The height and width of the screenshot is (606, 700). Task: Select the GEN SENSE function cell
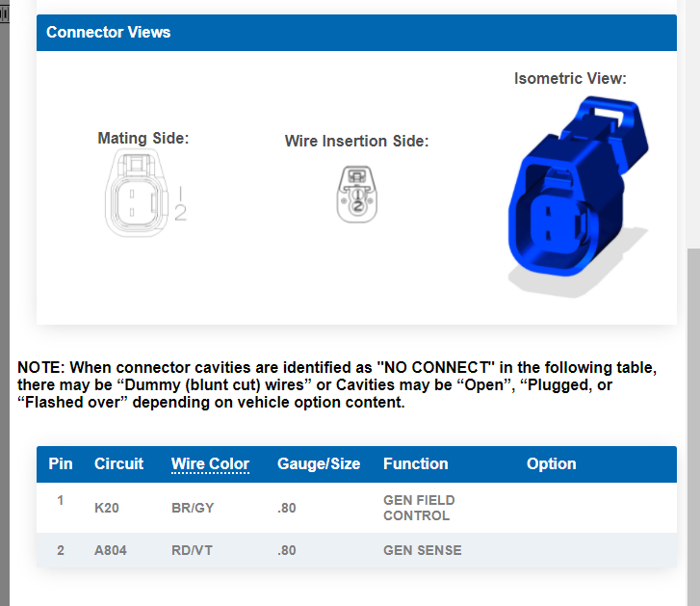(422, 550)
